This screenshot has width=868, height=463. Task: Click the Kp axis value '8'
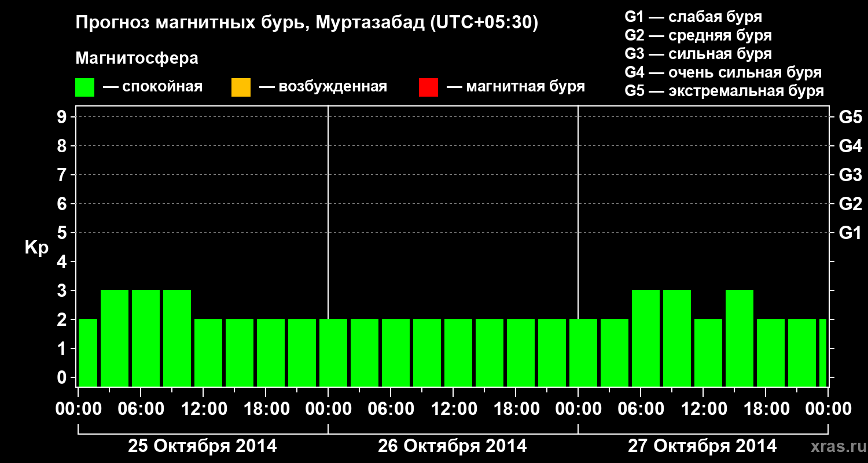point(63,146)
